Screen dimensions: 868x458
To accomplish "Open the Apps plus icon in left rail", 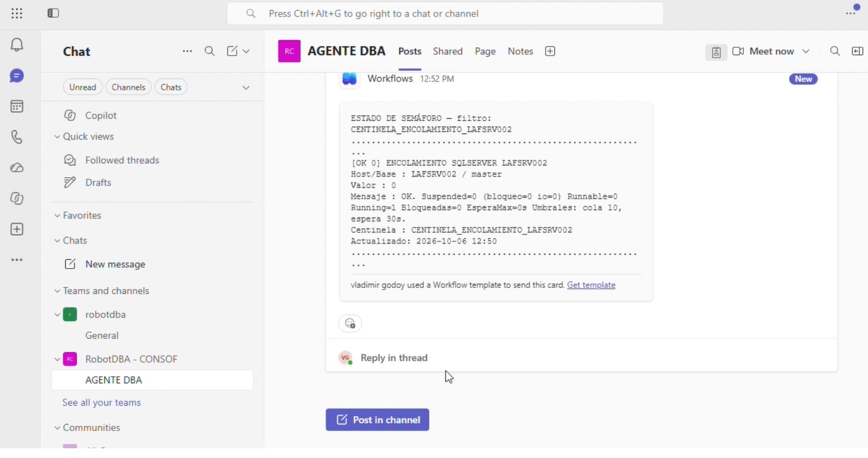I will pyautogui.click(x=17, y=230).
